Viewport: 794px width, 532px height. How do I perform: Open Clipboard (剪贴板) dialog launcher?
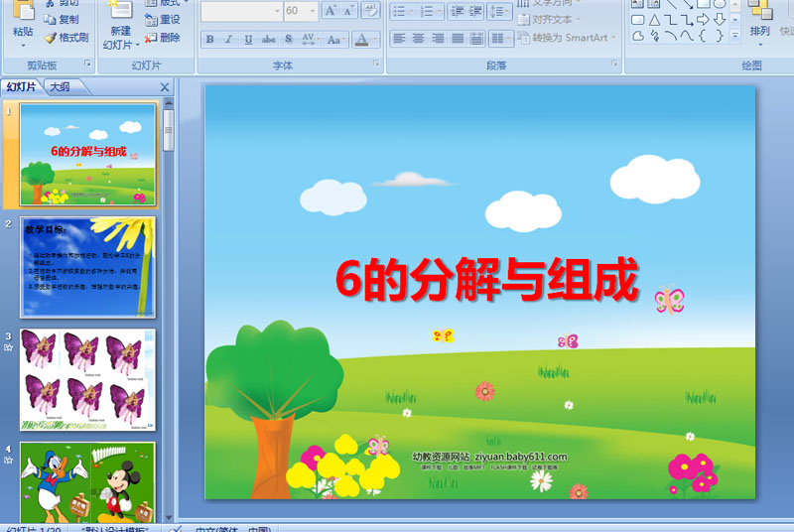(87, 64)
